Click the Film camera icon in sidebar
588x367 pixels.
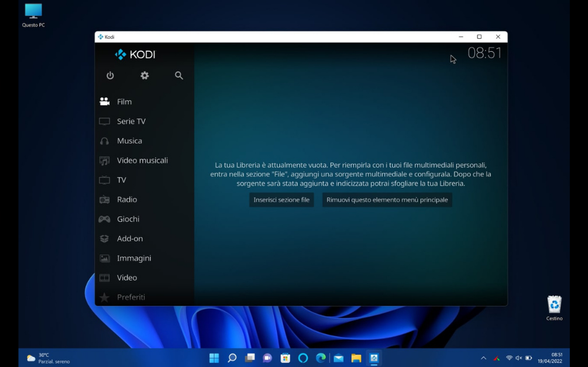(x=104, y=101)
